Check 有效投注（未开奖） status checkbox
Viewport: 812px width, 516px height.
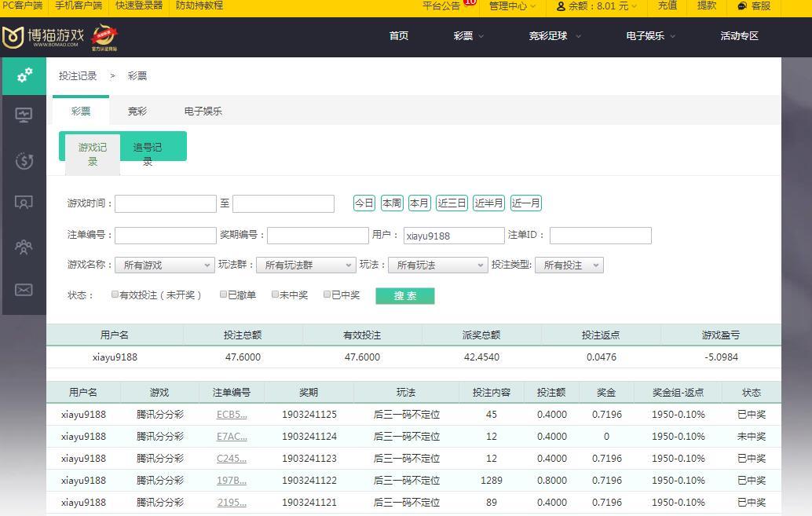115,295
